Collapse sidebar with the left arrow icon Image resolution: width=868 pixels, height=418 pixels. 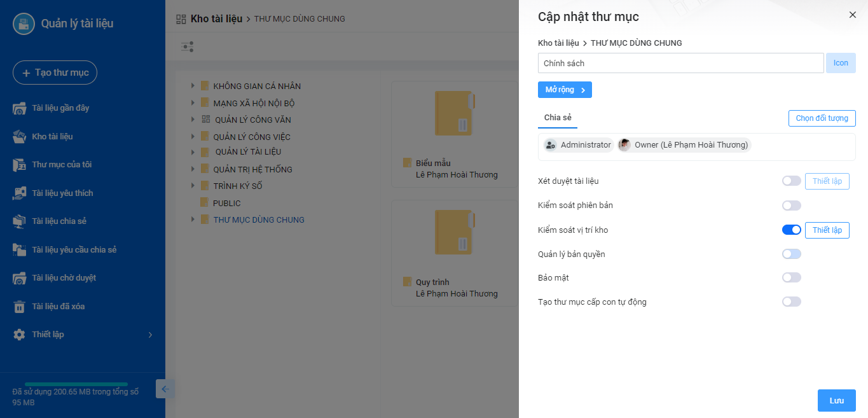pyautogui.click(x=165, y=389)
